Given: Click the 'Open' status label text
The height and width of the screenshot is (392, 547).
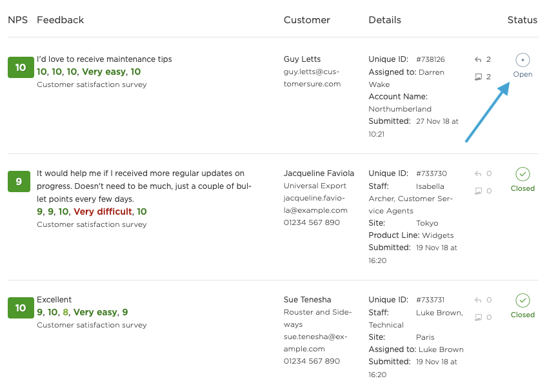Looking at the screenshot, I should coord(522,74).
